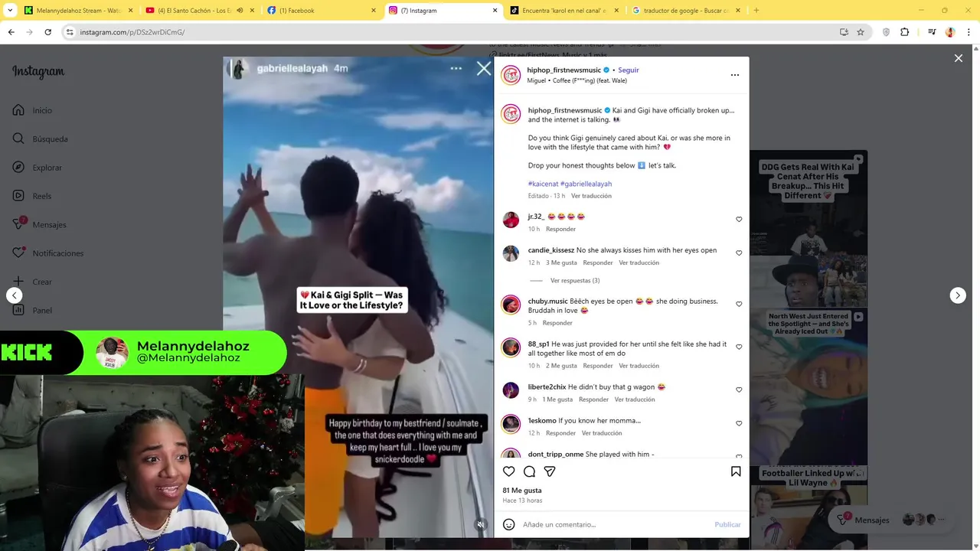The width and height of the screenshot is (980, 551).
Task: Click browser back arrow
Action: tap(11, 32)
